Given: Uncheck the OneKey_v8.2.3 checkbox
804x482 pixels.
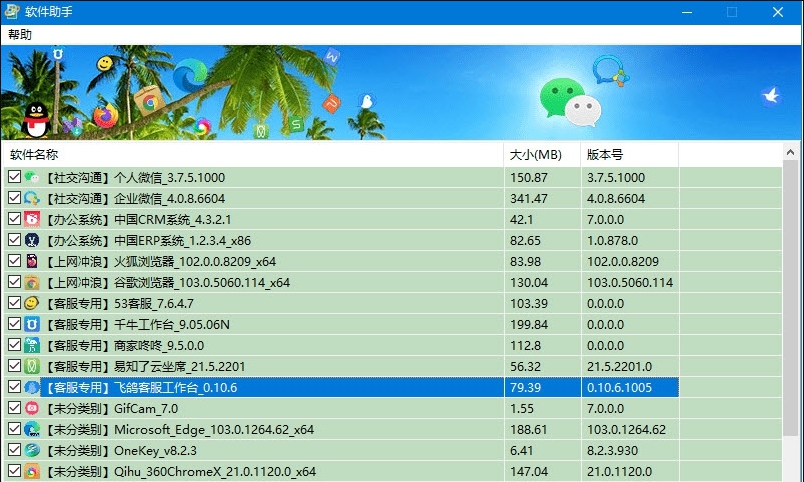Looking at the screenshot, I should point(14,450).
